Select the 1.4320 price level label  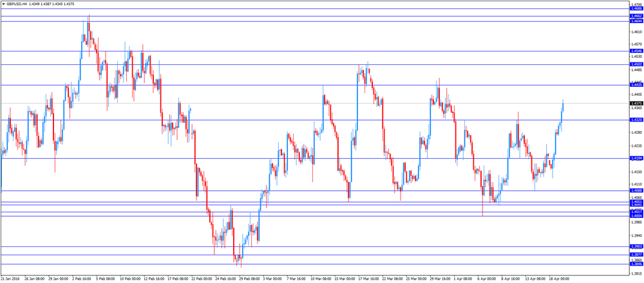click(x=637, y=120)
